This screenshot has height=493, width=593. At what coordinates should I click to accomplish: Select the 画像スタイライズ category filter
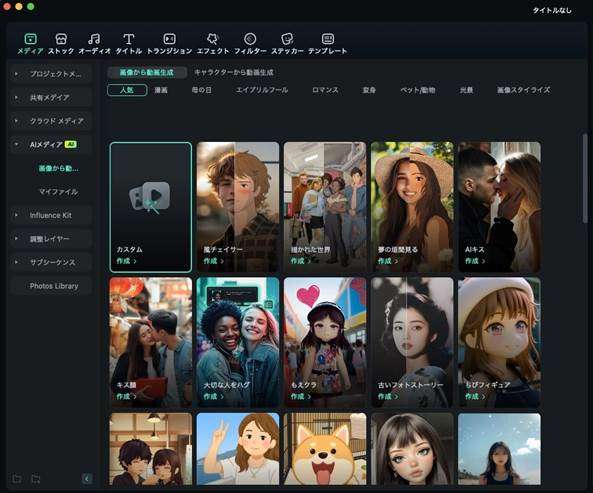[523, 90]
